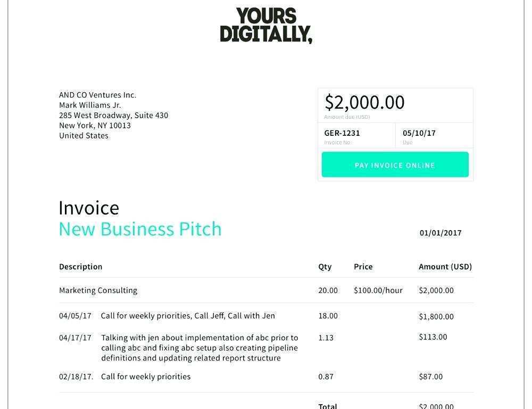The image size is (532, 409).
Task: Click the Qty column header
Action: tap(325, 267)
